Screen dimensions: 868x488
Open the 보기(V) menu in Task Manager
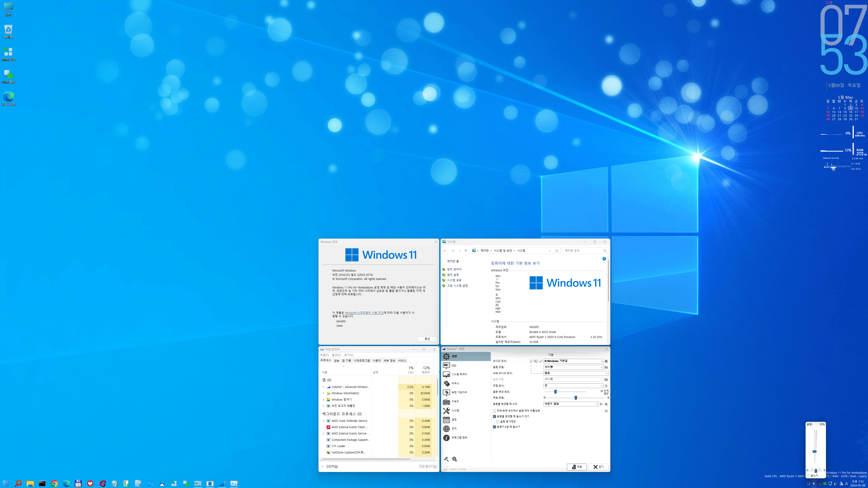[349, 355]
